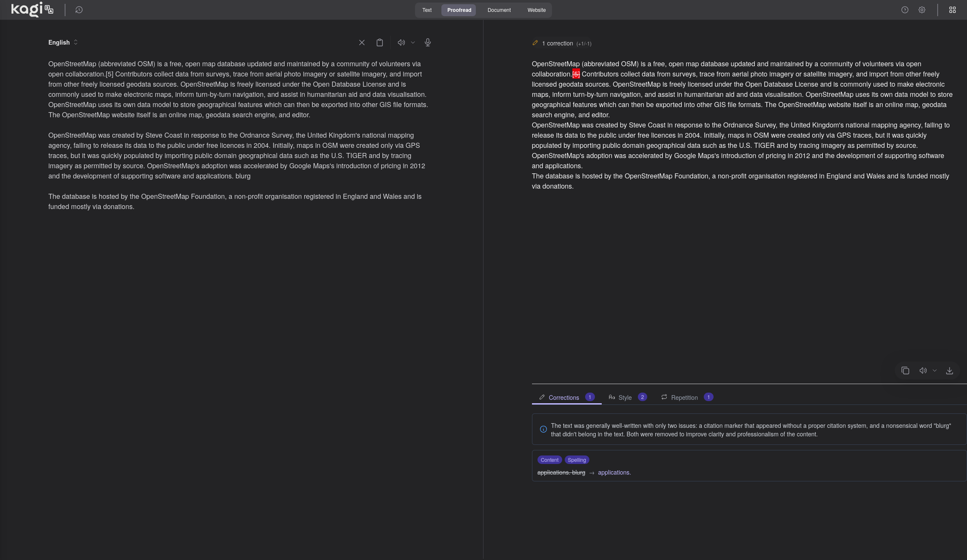
Task: Activate the microphone for voice input
Action: (427, 42)
